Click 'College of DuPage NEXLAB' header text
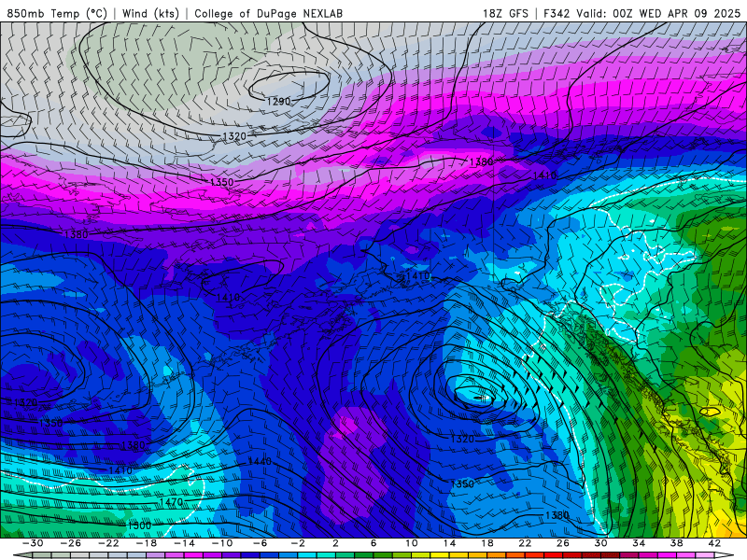747x560 pixels. click(268, 13)
